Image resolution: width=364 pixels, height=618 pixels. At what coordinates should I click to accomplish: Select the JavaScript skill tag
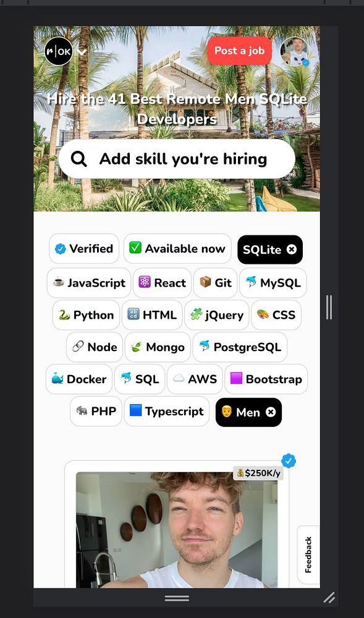tap(89, 283)
